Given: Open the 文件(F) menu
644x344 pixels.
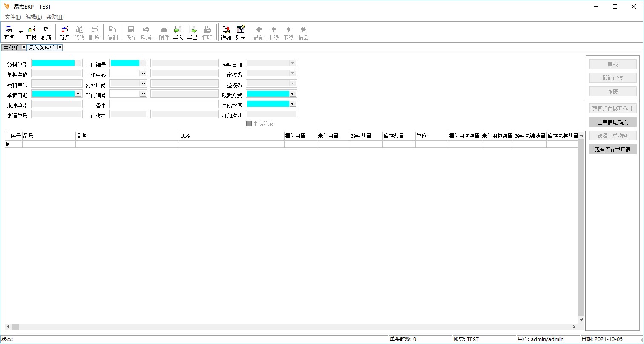Looking at the screenshot, I should pos(13,17).
